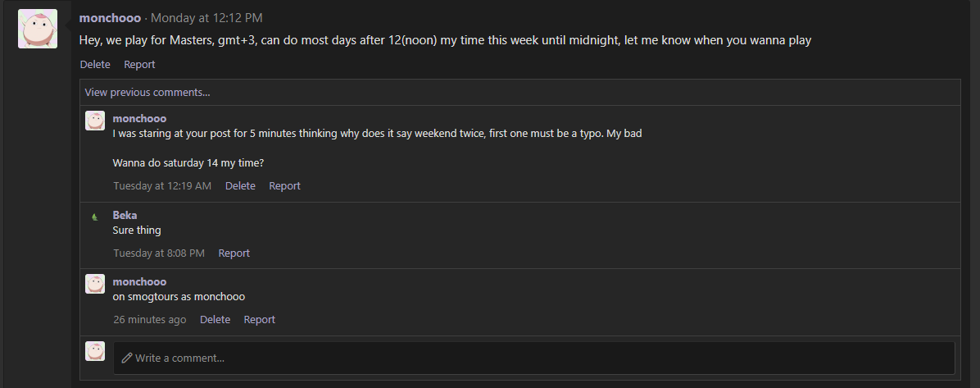Report Beka's Sure thing comment
This screenshot has height=388, width=980.
tap(234, 253)
